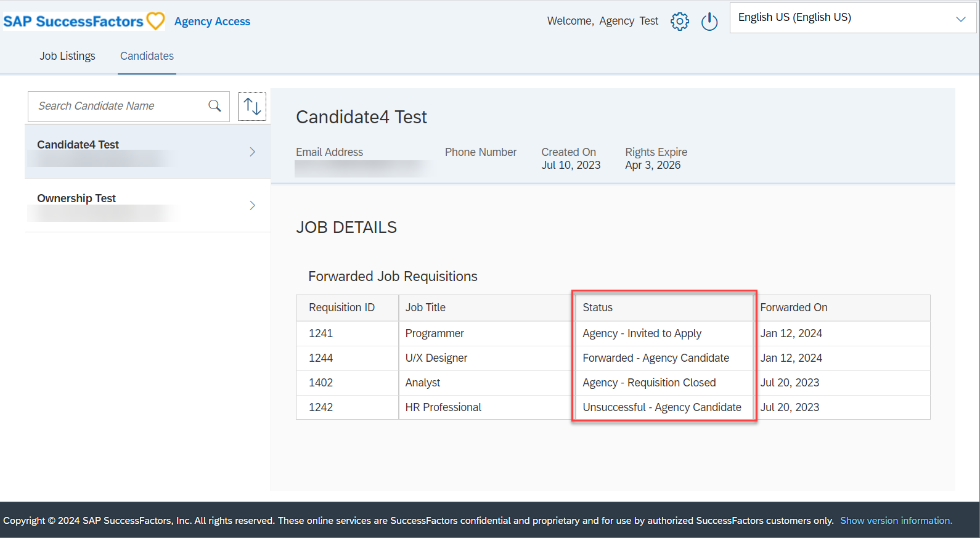Select Ownership Test in candidate list
This screenshot has height=538, width=980.
pos(147,205)
